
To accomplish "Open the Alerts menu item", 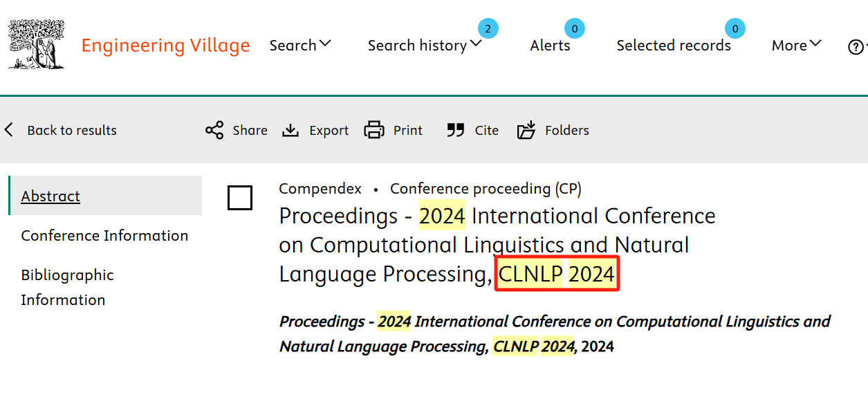I will pyautogui.click(x=550, y=46).
